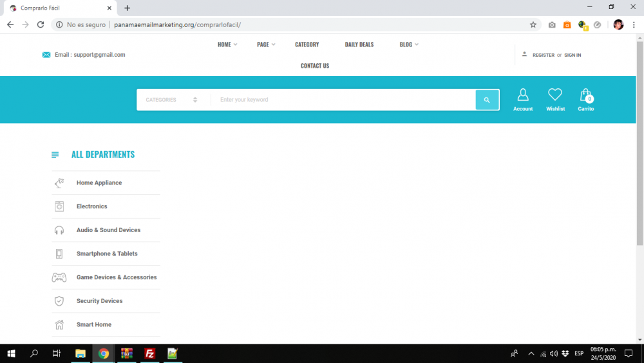Viewport: 644px width, 363px height.
Task: Go back to the previous page
Action: [x=10, y=25]
